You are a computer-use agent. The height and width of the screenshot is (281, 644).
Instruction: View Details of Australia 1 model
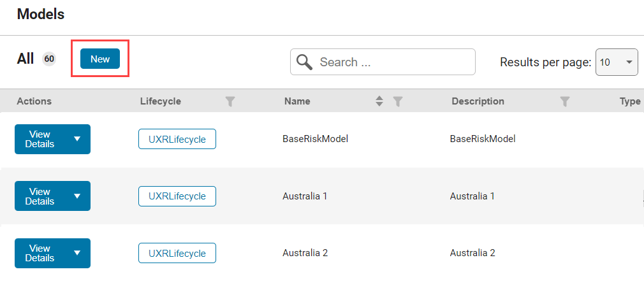tap(40, 196)
